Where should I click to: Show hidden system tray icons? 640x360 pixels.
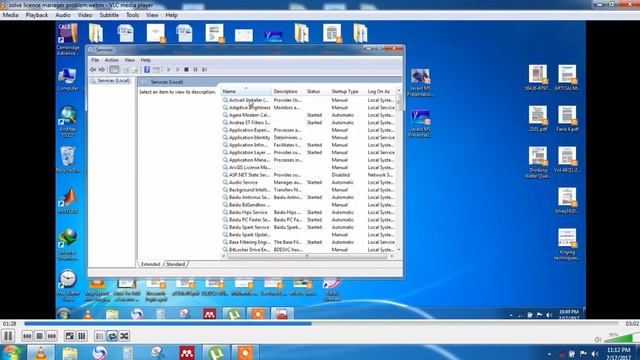click(549, 354)
